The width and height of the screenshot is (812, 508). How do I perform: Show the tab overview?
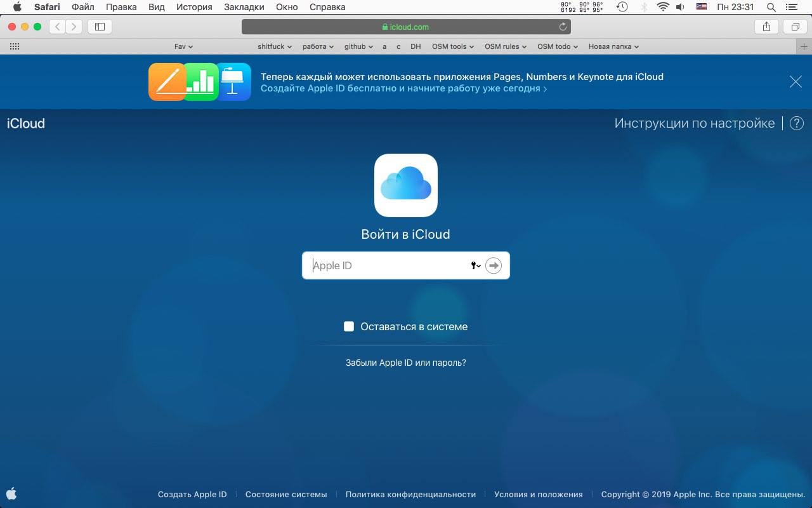(x=795, y=27)
